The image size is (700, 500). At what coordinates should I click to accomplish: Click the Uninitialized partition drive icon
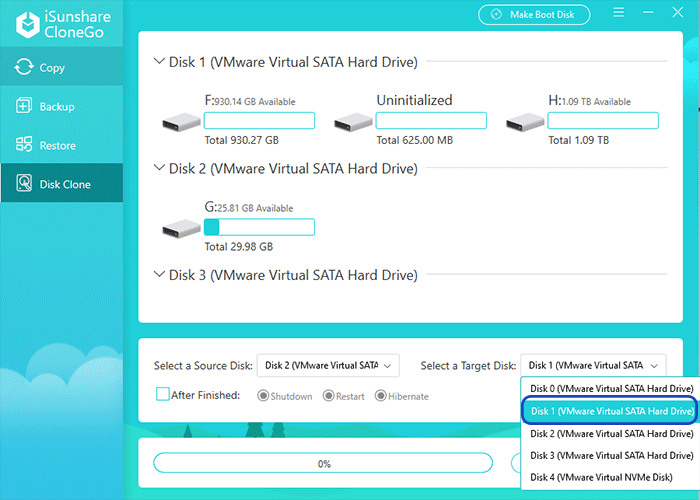(353, 122)
